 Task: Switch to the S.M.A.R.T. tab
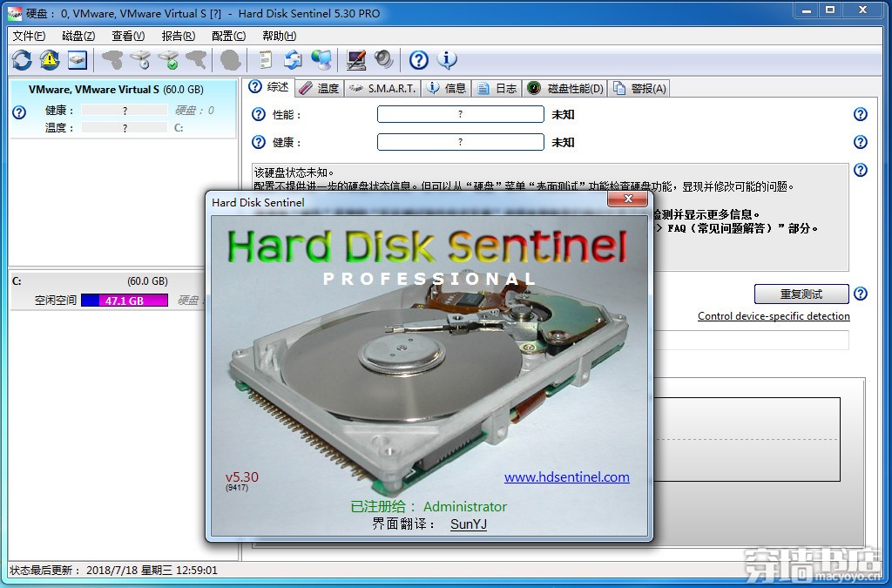[x=382, y=88]
